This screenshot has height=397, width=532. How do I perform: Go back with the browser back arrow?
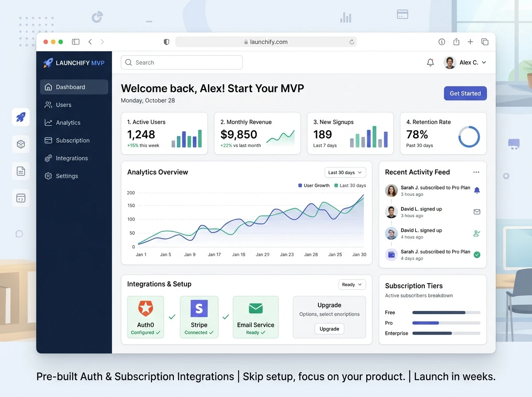(x=90, y=42)
